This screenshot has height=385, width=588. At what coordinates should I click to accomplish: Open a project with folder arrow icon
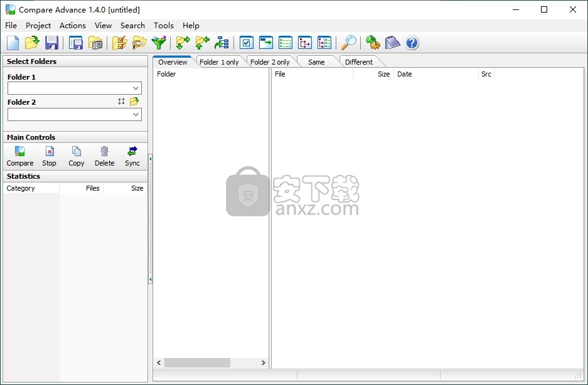(32, 43)
